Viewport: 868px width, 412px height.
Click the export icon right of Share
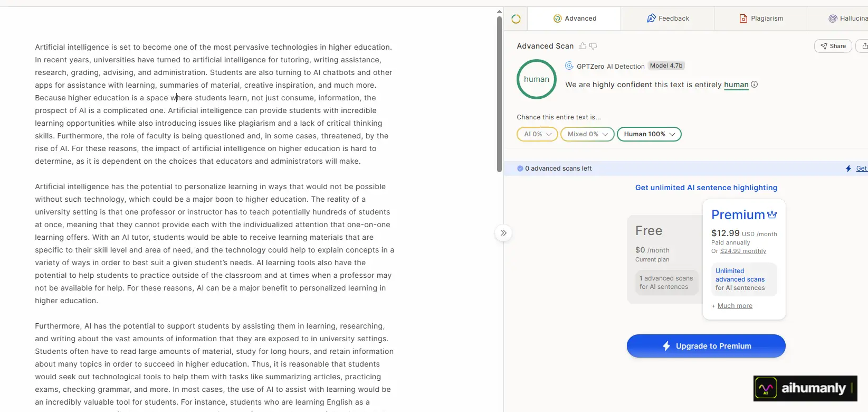tap(863, 46)
